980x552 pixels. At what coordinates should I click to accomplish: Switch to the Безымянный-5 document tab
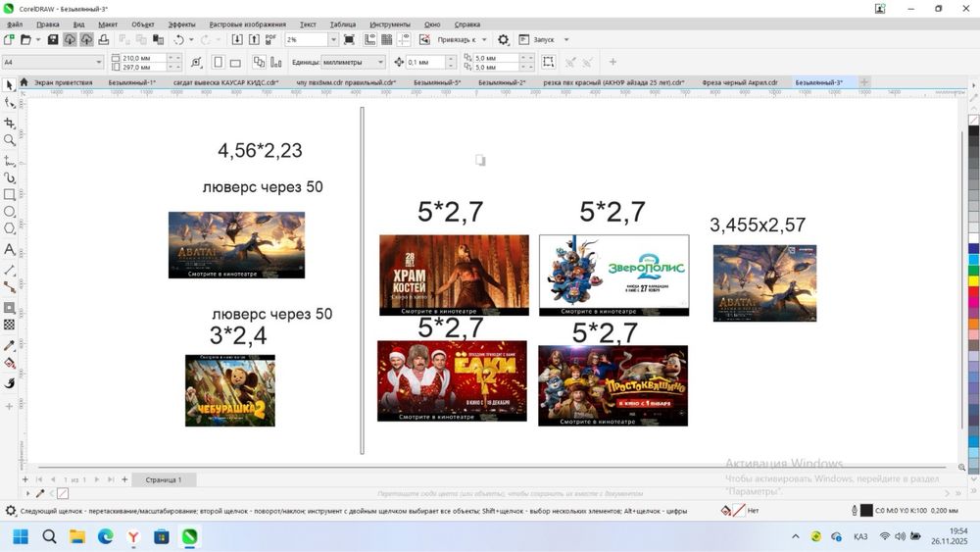point(435,83)
